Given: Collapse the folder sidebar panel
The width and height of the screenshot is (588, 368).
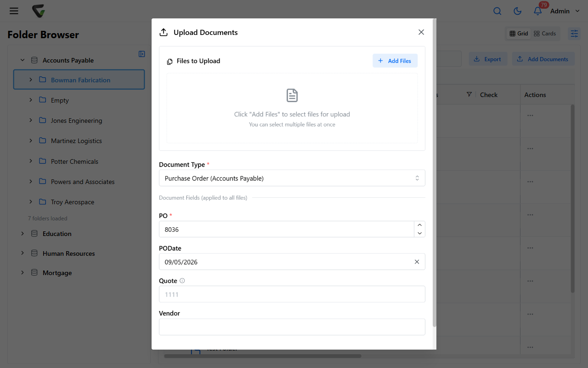Looking at the screenshot, I should tap(142, 54).
